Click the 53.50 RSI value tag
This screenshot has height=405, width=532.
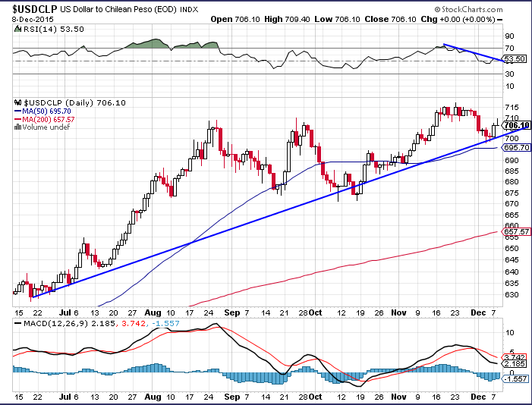click(x=515, y=58)
